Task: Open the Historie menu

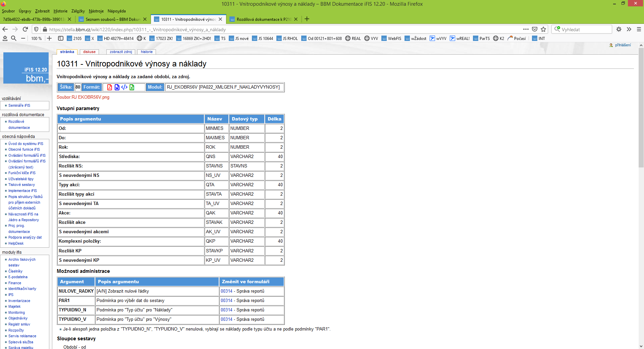Action: 60,11
